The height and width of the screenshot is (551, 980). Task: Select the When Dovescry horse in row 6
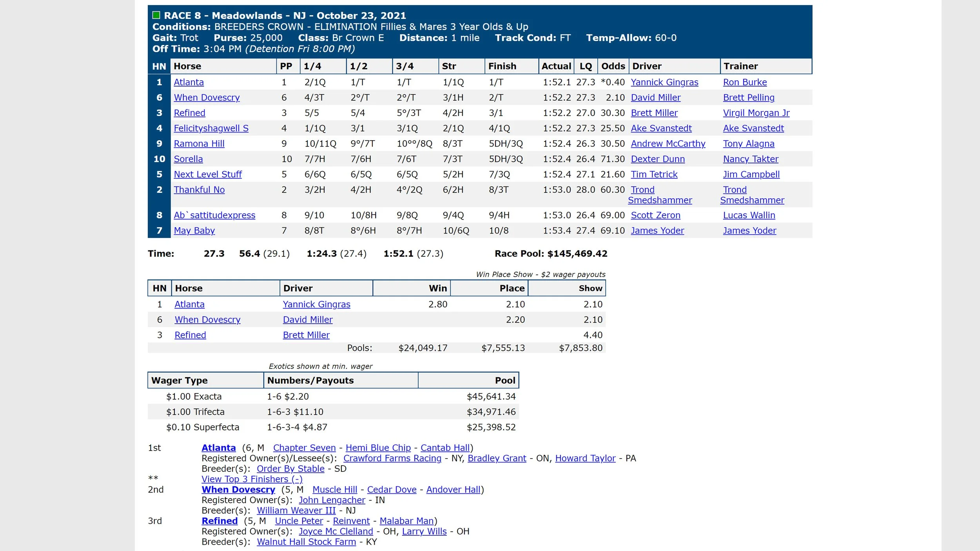(207, 98)
